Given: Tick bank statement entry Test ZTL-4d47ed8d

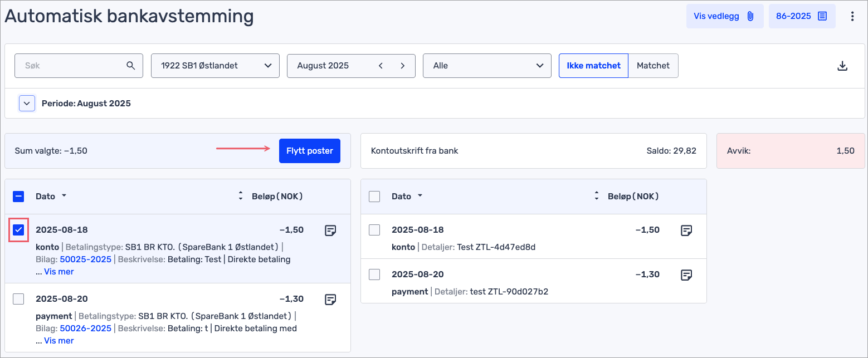Looking at the screenshot, I should [x=374, y=230].
